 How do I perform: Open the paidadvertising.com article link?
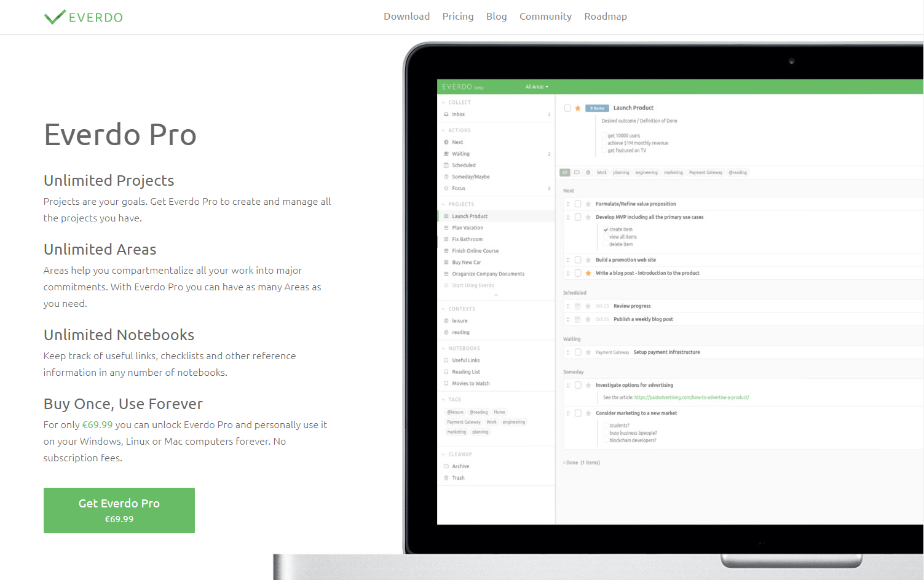(x=692, y=398)
